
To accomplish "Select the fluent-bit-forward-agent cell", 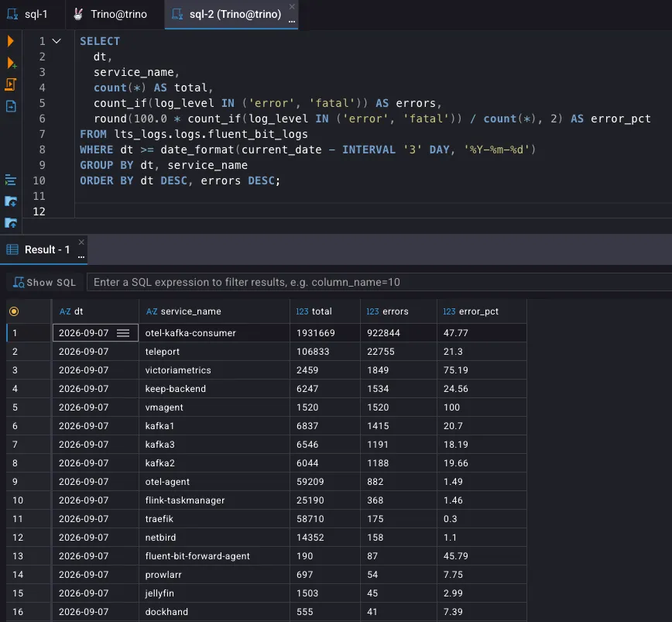I will (214, 556).
